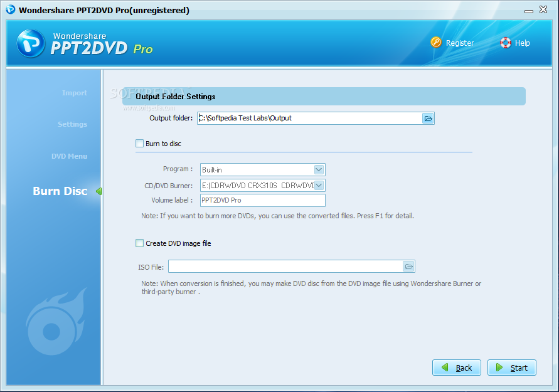Browse for output folder using folder icon
Image resolution: width=559 pixels, height=392 pixels.
pyautogui.click(x=428, y=119)
